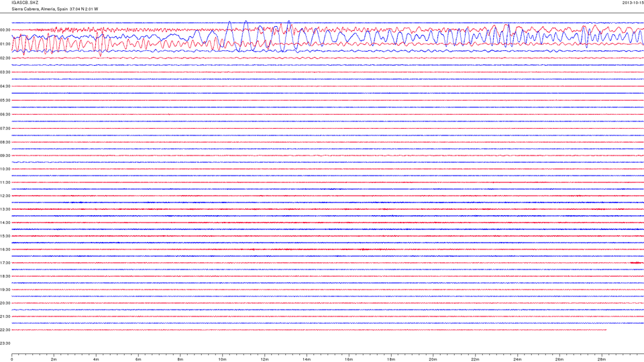Click the "12m" axis tick label
The image size is (644, 362).
pyautogui.click(x=264, y=359)
